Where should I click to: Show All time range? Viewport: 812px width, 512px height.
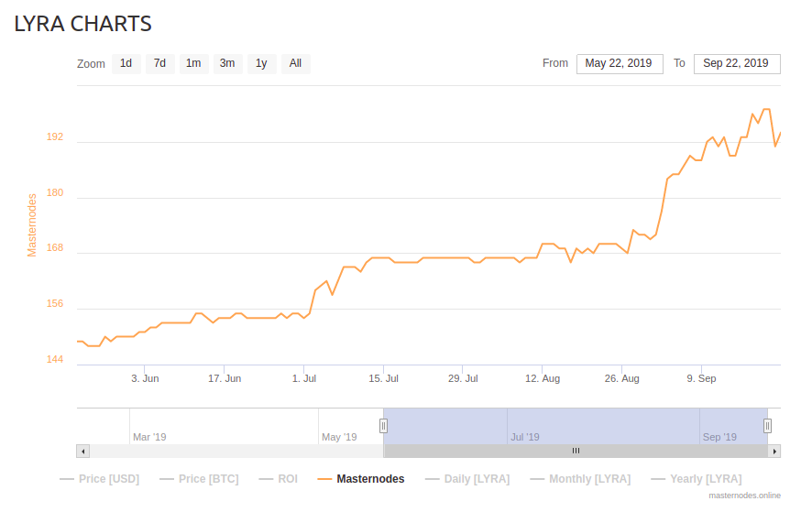click(296, 64)
